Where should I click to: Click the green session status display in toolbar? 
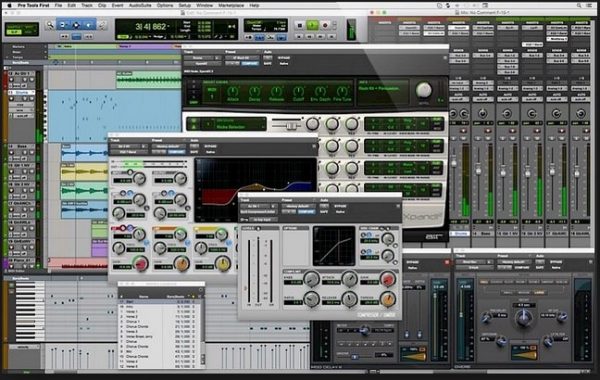coord(21,29)
